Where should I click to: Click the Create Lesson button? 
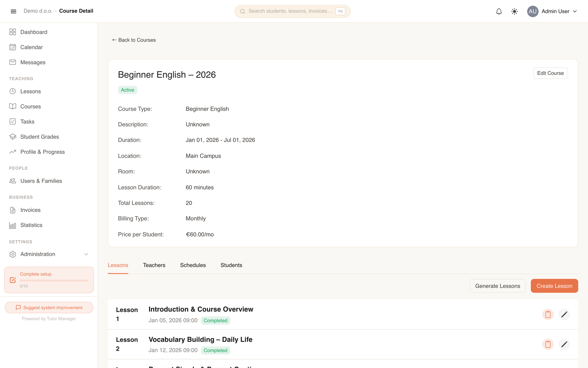click(554, 286)
